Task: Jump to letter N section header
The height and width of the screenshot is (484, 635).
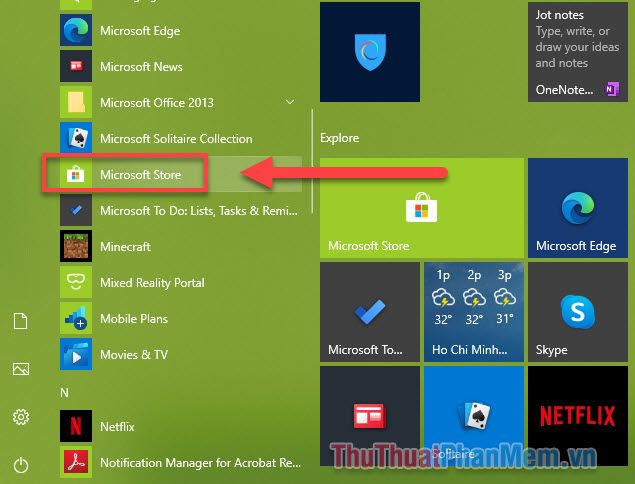Action: (x=64, y=392)
